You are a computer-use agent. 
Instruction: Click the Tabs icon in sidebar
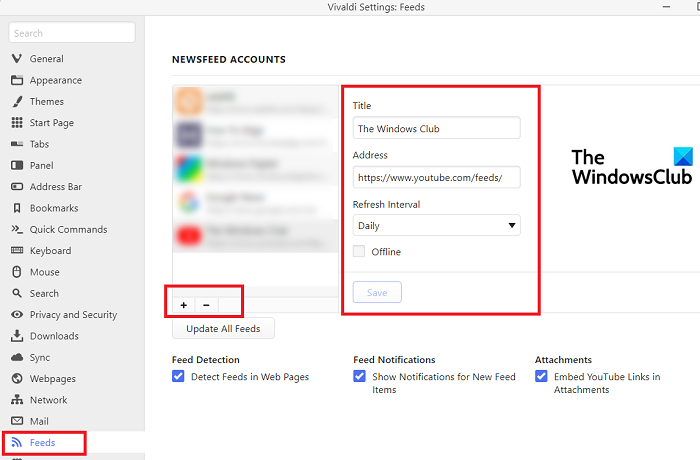pyautogui.click(x=17, y=144)
